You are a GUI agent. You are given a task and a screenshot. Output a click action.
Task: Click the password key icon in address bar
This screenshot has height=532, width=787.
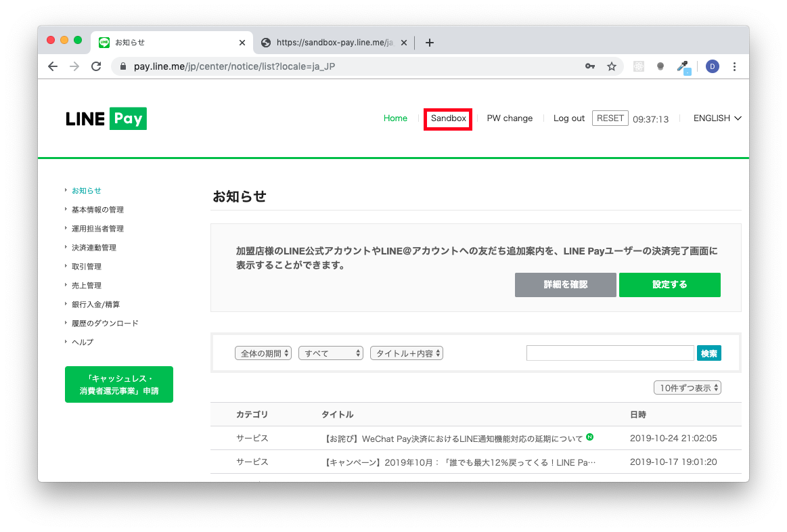(x=589, y=66)
